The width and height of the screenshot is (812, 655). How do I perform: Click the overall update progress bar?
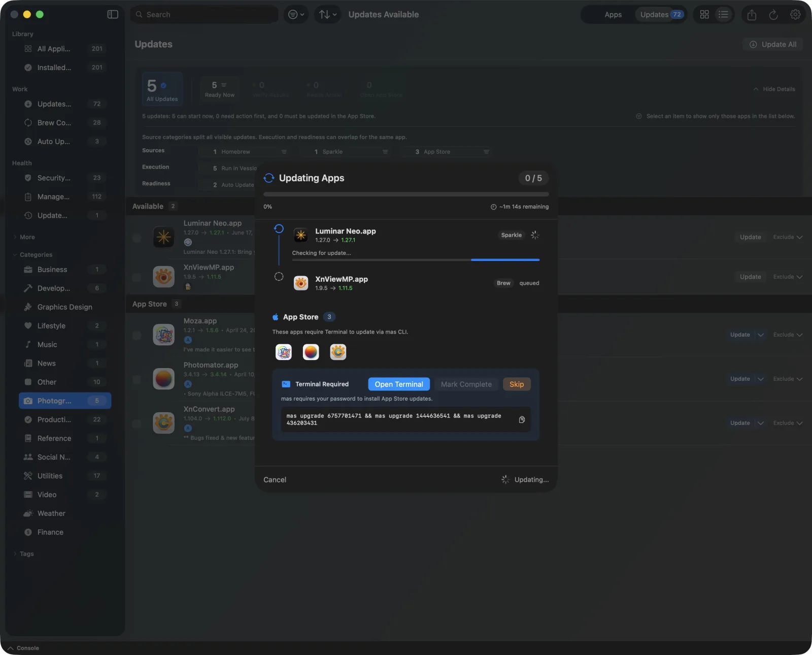406,194
